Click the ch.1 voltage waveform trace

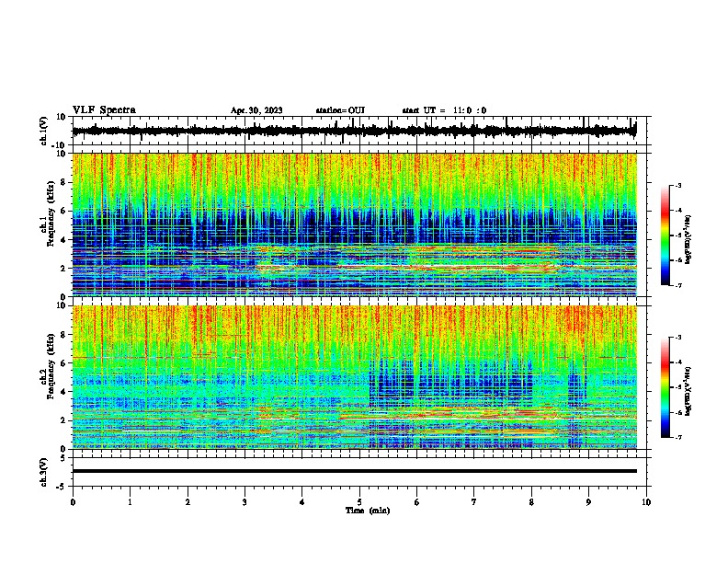[354, 131]
